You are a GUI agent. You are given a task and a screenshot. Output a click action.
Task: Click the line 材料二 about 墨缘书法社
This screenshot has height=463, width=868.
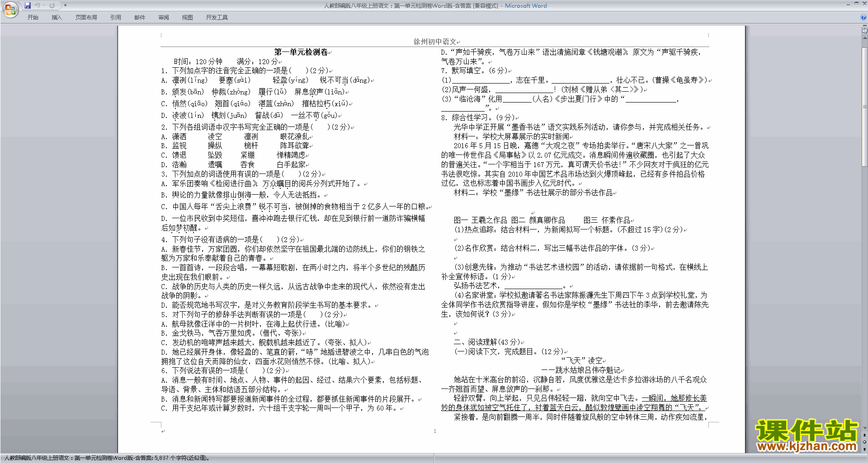(x=533, y=193)
